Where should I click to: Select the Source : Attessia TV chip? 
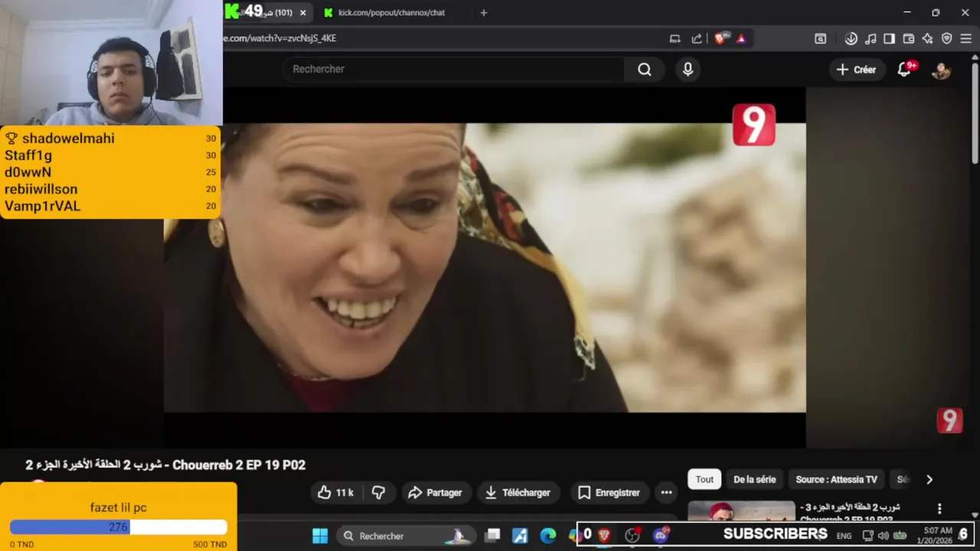pos(836,479)
